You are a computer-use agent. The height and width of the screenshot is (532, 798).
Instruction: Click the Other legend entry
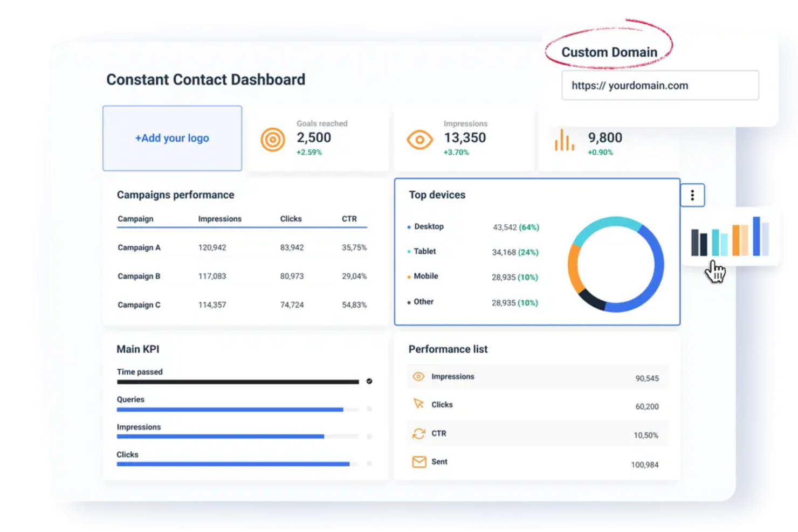pyautogui.click(x=424, y=301)
